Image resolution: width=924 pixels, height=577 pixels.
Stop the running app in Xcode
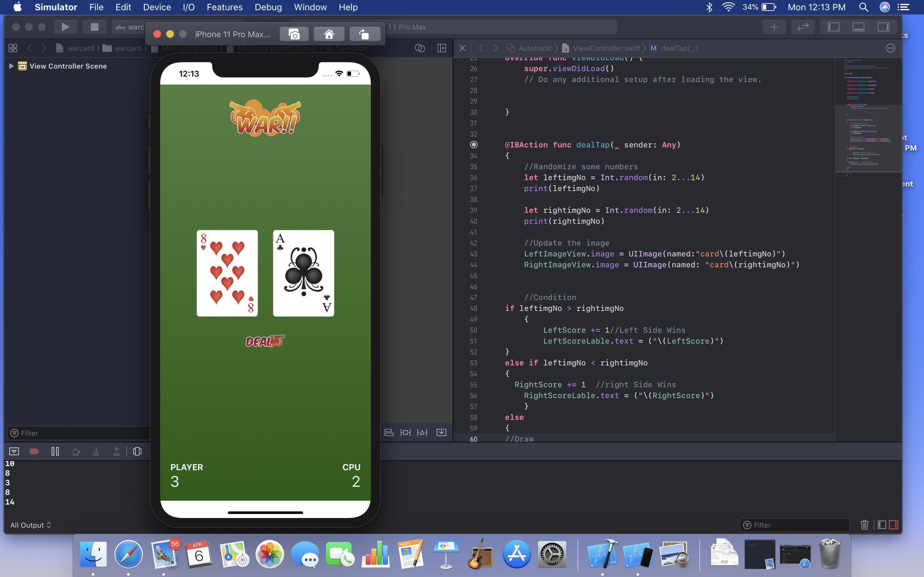(x=94, y=27)
